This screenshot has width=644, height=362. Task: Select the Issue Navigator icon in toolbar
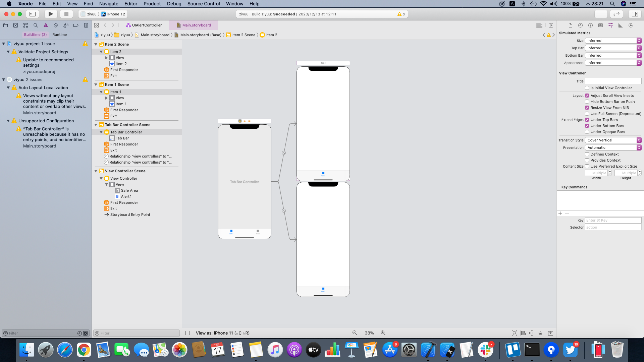pyautogui.click(x=46, y=25)
